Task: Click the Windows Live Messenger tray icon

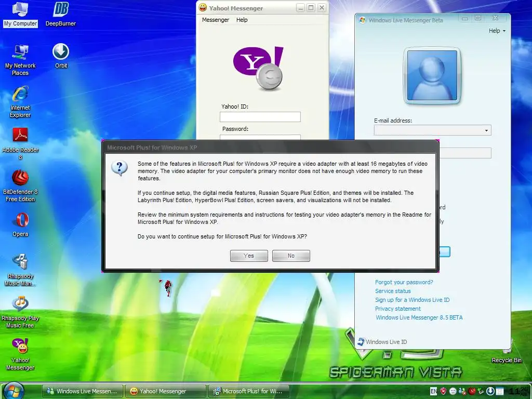Action: pyautogui.click(x=462, y=391)
